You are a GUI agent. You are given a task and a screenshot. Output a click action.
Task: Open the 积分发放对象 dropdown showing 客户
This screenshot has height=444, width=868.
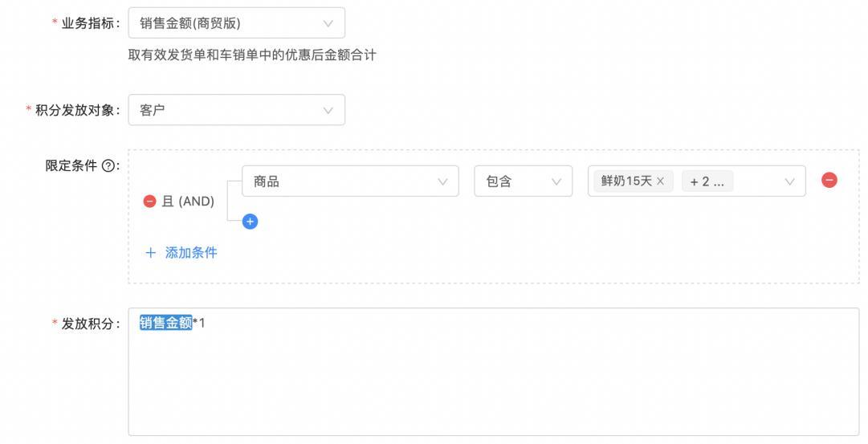[236, 110]
